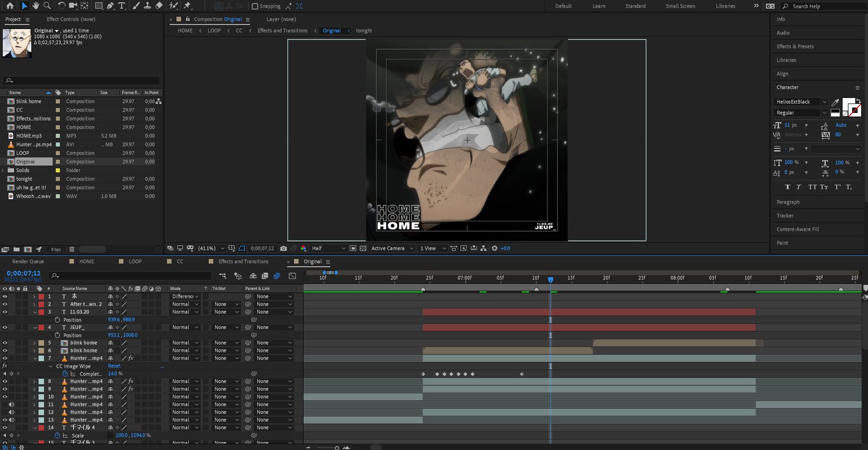868x450 pixels.
Task: Select the Horizontal Type tool
Action: point(122,6)
